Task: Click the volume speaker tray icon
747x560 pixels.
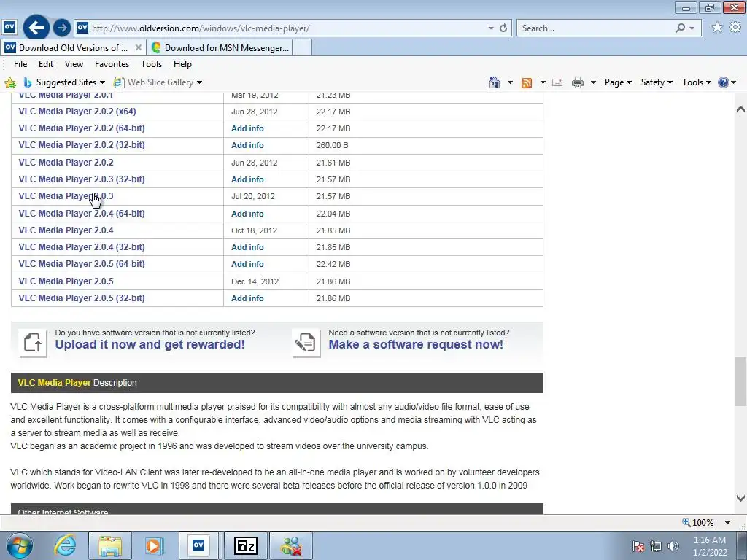Action: click(x=673, y=546)
